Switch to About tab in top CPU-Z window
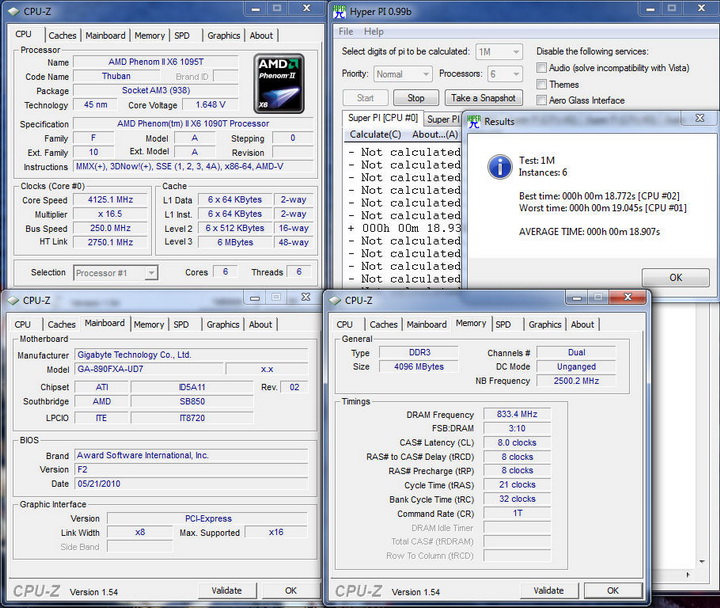Screen dimensions: 720x608 tap(261, 35)
